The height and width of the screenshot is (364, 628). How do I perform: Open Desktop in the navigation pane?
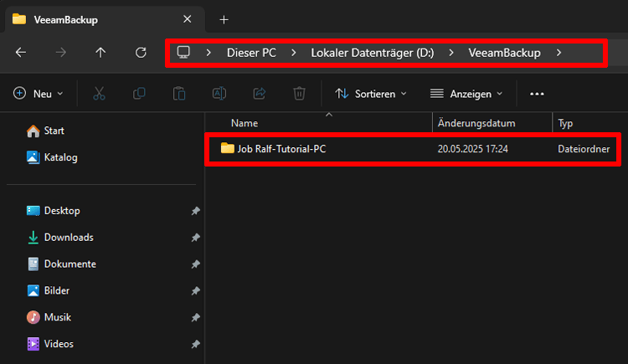point(54,211)
